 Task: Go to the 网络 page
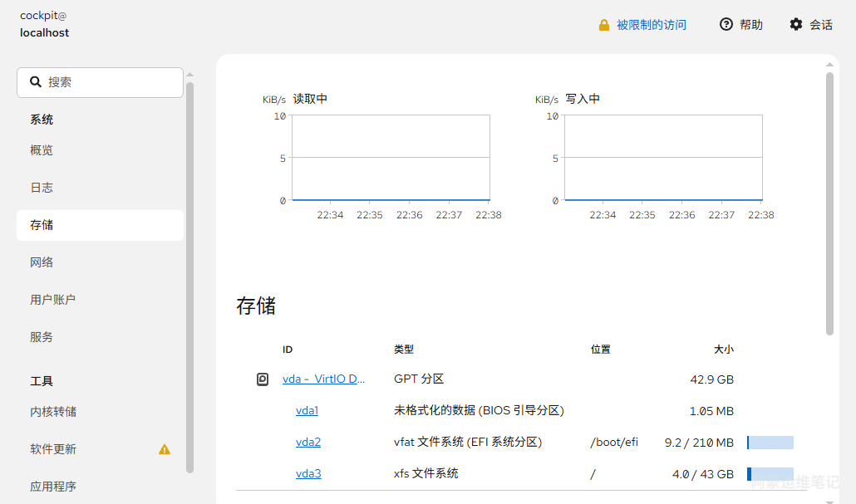(100, 262)
